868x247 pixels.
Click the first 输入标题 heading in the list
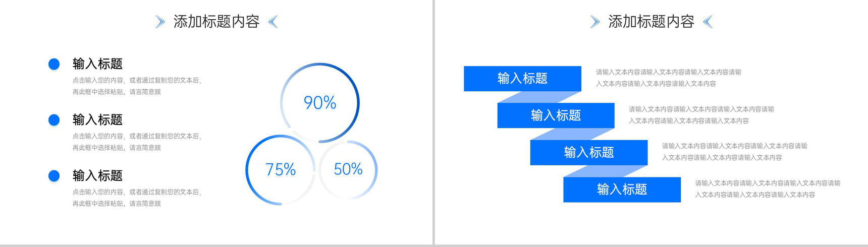(98, 64)
